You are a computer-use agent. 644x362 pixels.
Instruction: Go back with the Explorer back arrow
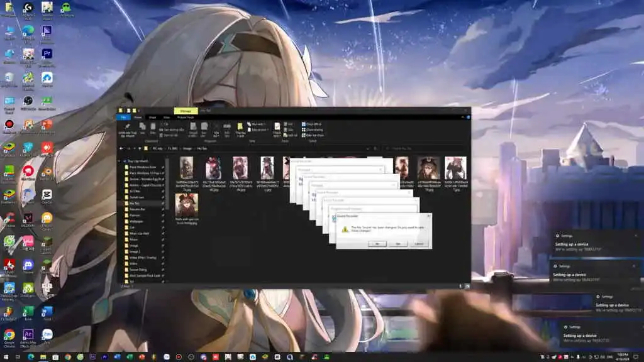121,148
